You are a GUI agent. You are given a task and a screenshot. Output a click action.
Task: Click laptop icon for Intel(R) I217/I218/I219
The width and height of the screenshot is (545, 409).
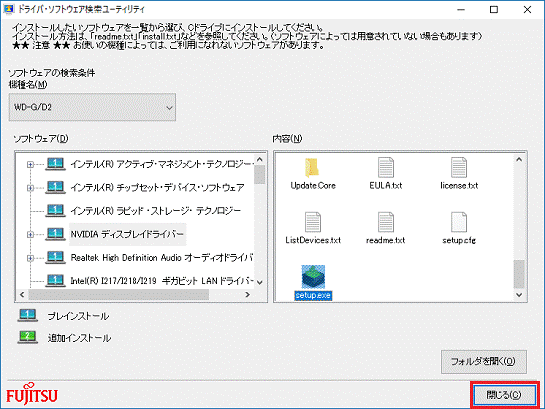(55, 280)
